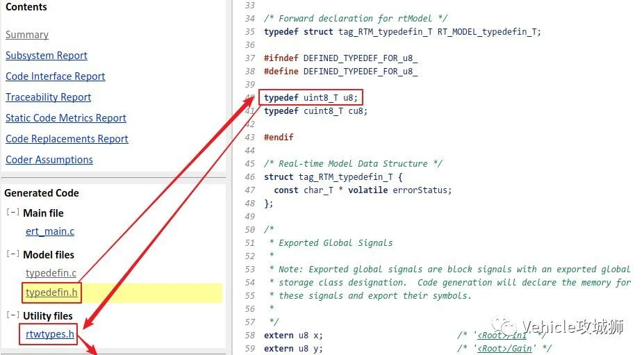Open the Traceability Report link
Viewport: 644px width, 355px height.
click(49, 97)
